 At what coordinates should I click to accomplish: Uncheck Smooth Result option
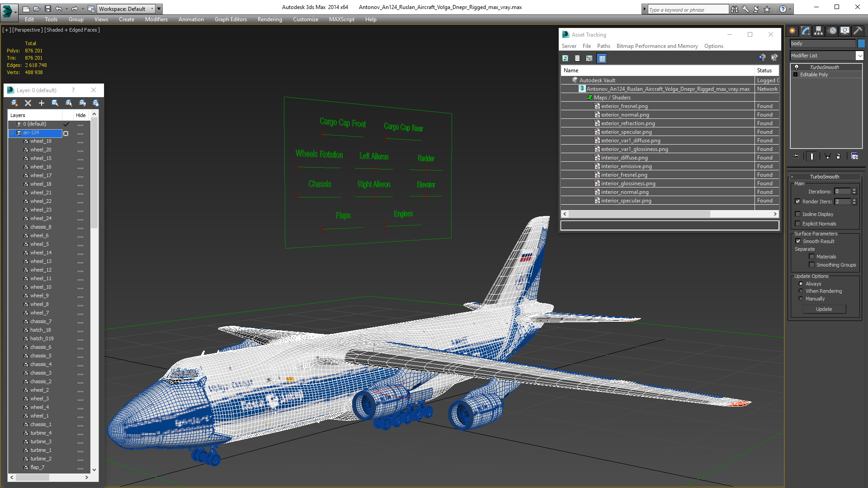tap(798, 241)
